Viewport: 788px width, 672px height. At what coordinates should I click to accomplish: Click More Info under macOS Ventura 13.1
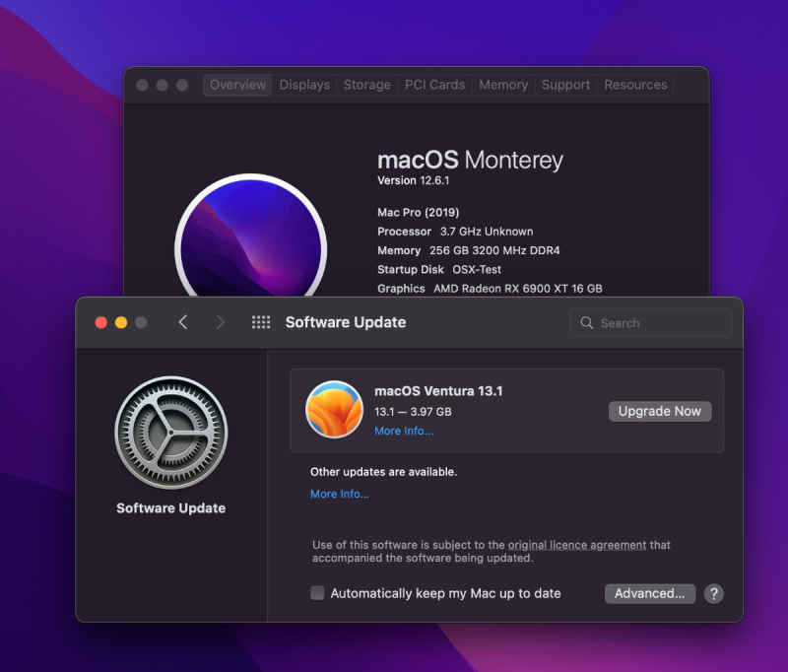pyautogui.click(x=404, y=431)
